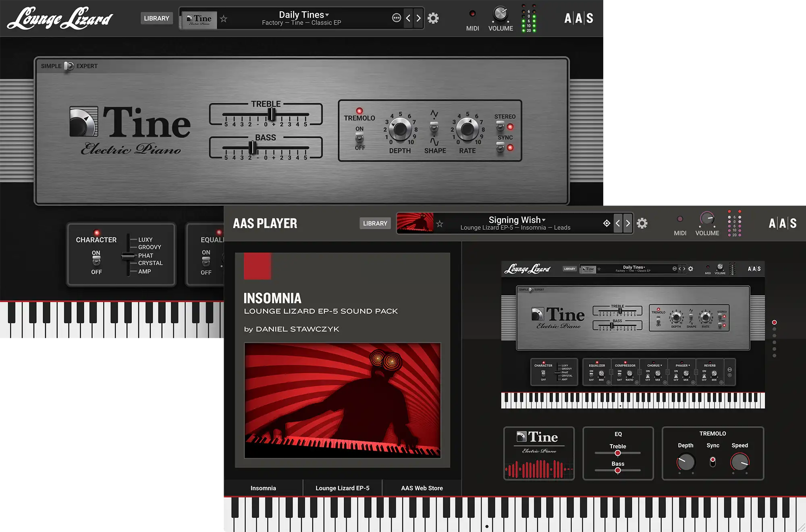Click the target icon beside Signing Wish

pyautogui.click(x=607, y=223)
